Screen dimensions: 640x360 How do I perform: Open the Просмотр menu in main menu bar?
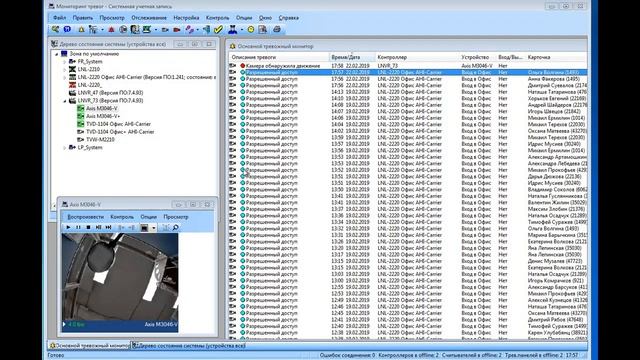tap(112, 18)
